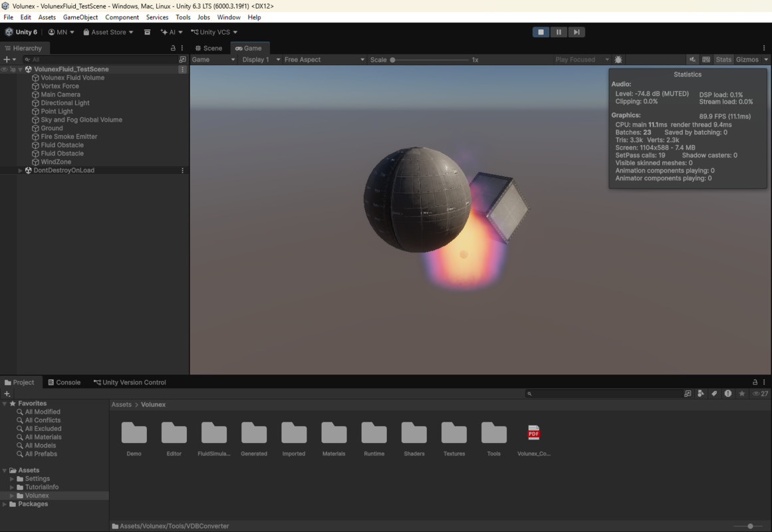Click the Project panel add (+) button
772x532 pixels.
[x=7, y=394]
